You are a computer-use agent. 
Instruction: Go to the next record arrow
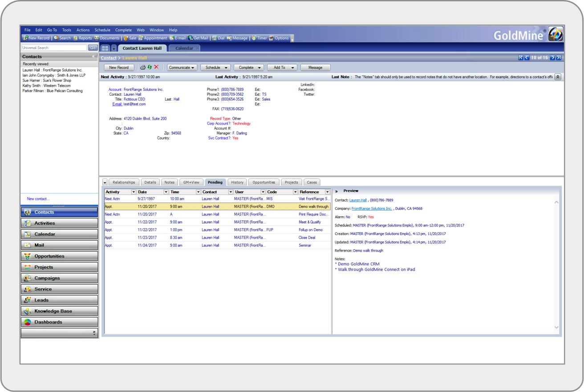point(552,58)
